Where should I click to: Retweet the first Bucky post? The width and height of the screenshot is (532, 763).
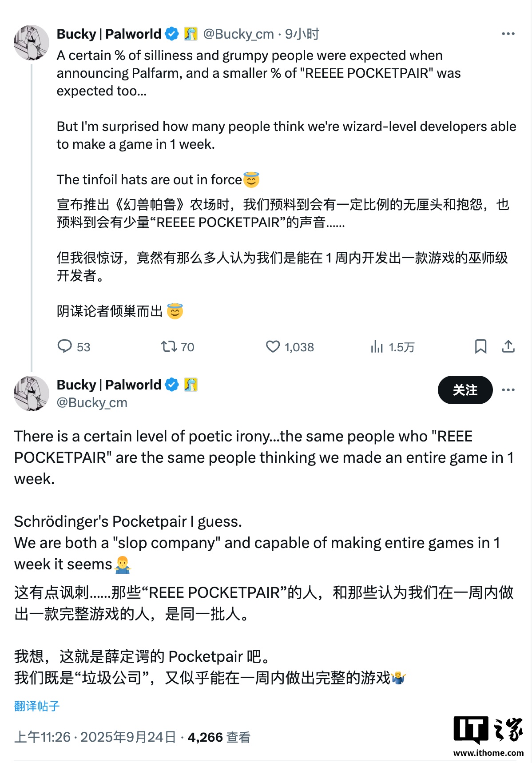[x=169, y=346]
